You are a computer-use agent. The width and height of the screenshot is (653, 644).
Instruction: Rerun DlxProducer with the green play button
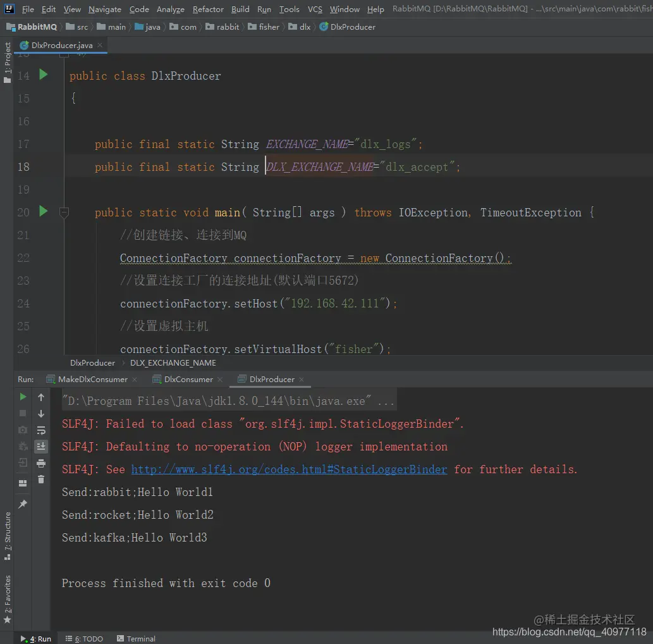point(23,397)
